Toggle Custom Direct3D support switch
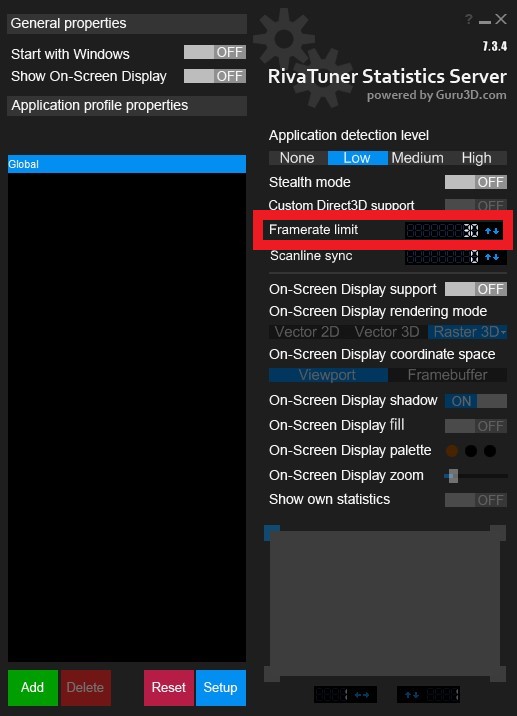 tap(476, 205)
